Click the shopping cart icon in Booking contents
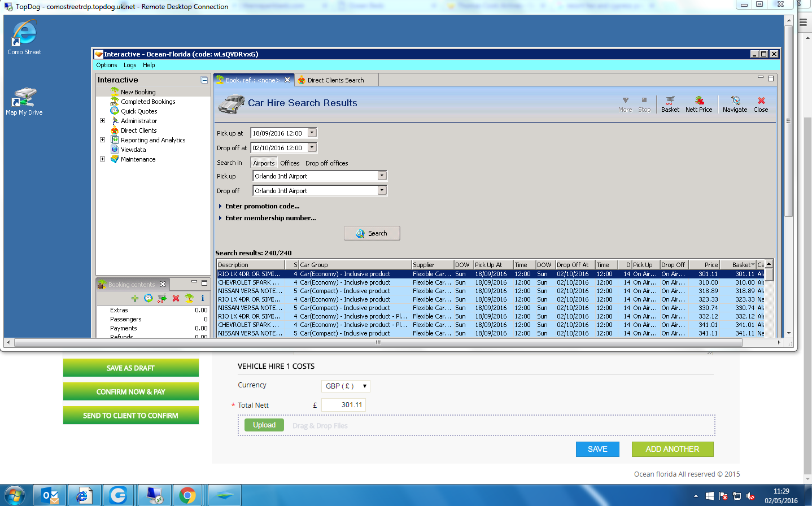The image size is (812, 506). [162, 298]
